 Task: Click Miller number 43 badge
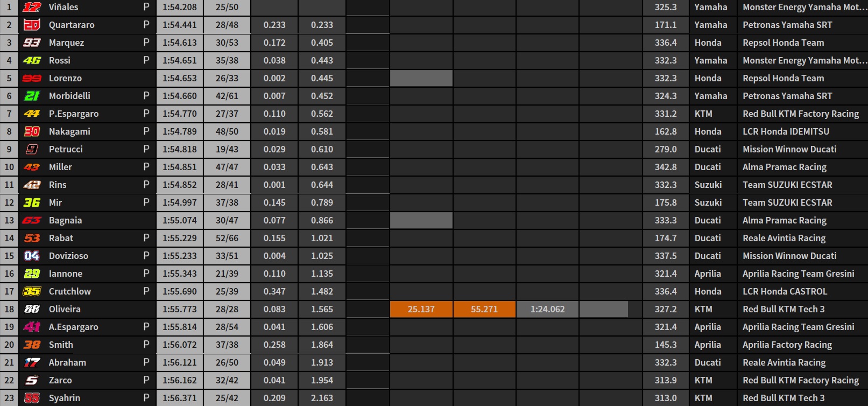(32, 167)
